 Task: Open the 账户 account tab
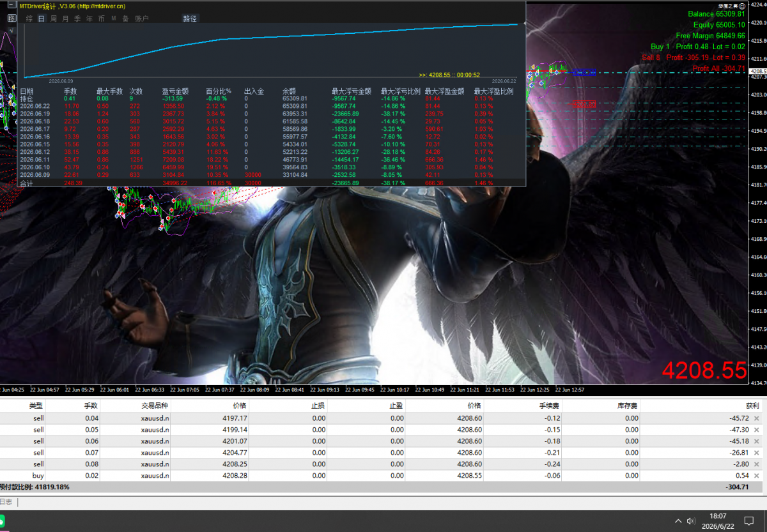[143, 19]
